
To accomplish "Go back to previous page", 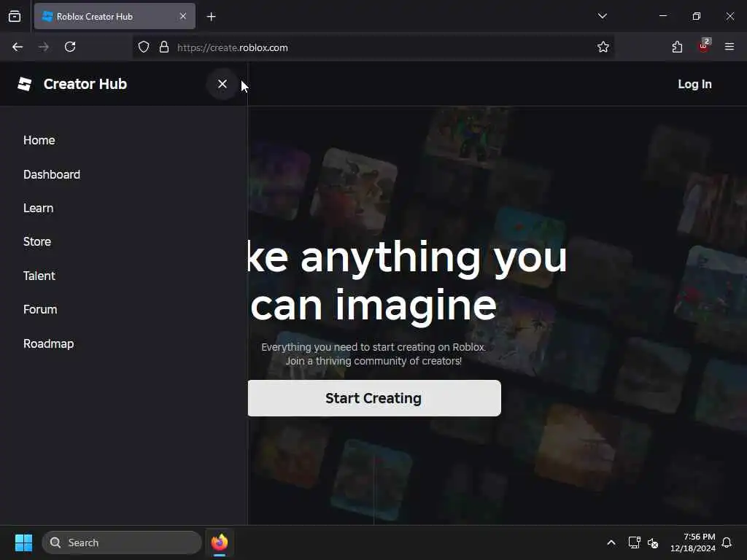I will coord(18,47).
